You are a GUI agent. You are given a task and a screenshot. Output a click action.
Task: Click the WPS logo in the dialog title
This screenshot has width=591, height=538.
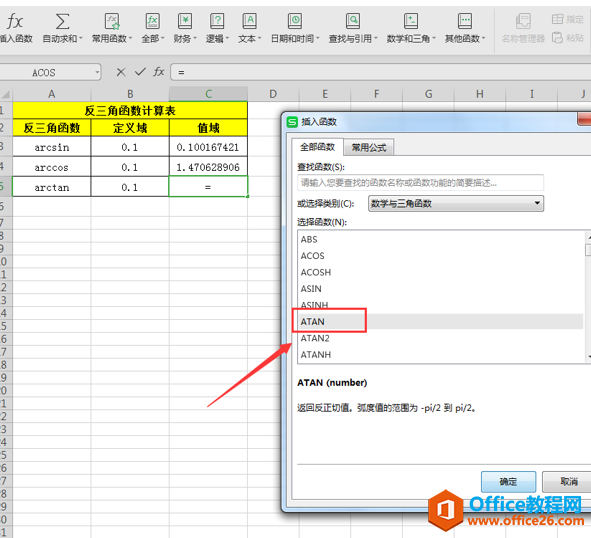pos(292,122)
